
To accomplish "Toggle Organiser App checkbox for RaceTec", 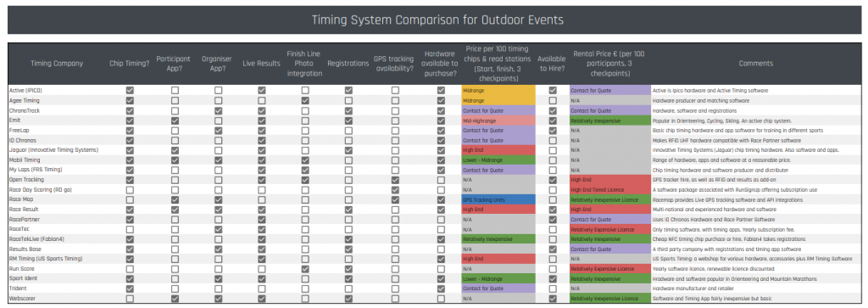I will point(218,229).
